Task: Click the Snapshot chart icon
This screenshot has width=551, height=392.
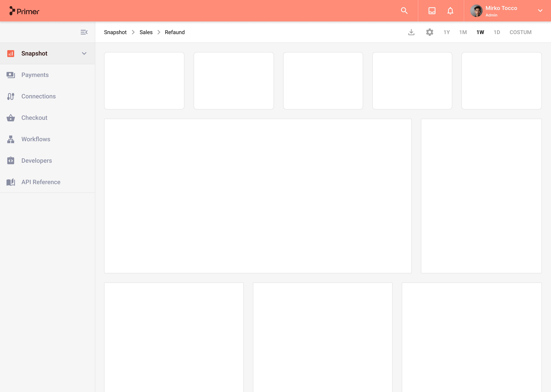Action: point(11,53)
